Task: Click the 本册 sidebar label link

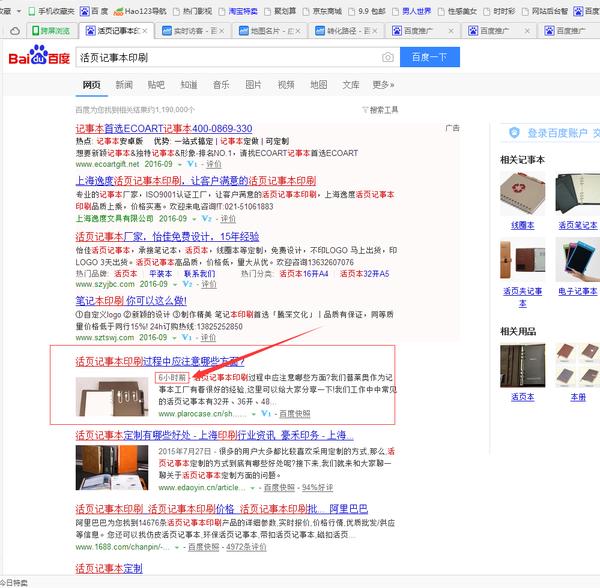Action: [x=578, y=398]
